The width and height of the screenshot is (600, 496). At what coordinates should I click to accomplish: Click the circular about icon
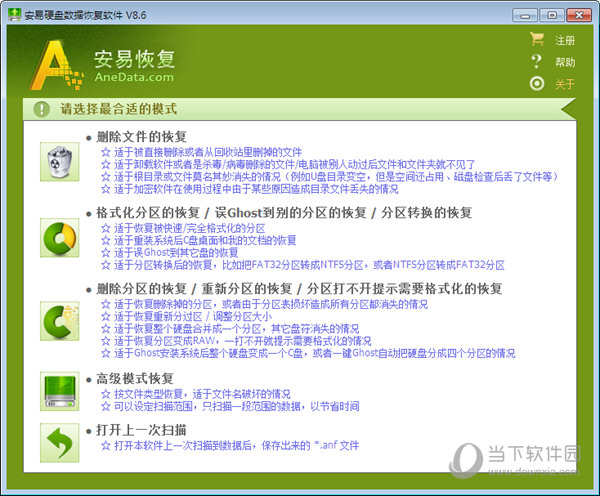coord(537,83)
